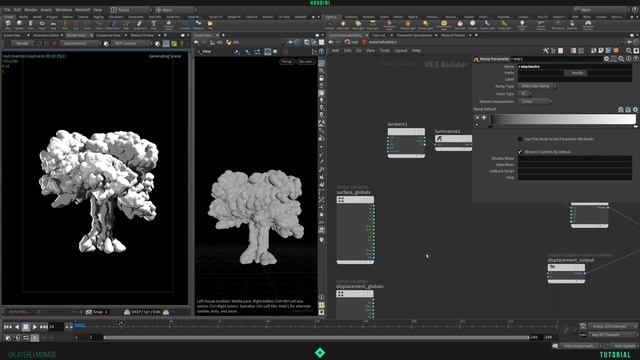
Task: Click the ramp add point plus icon
Action: pyautogui.click(x=484, y=118)
